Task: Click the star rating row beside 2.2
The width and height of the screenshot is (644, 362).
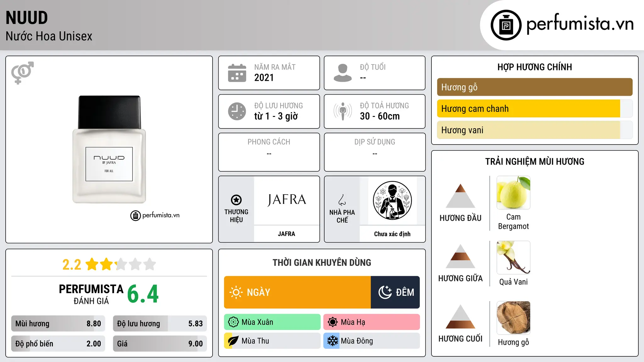Action: (121, 264)
